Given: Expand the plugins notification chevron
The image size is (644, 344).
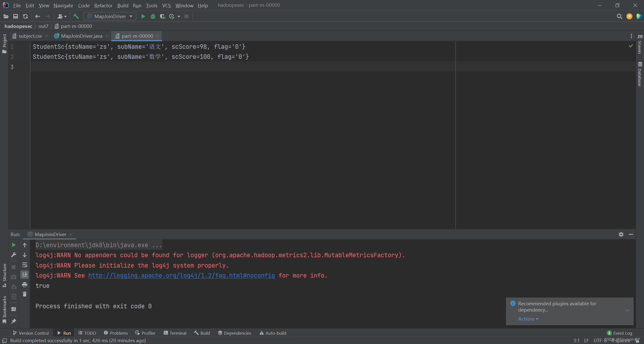Looking at the screenshot, I should pos(627,310).
